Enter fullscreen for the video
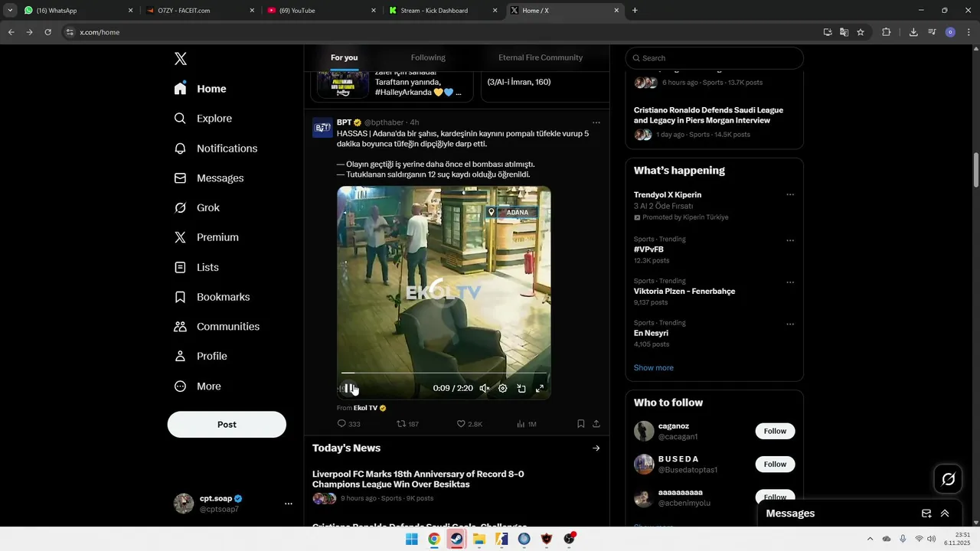The image size is (980, 551). (540, 389)
